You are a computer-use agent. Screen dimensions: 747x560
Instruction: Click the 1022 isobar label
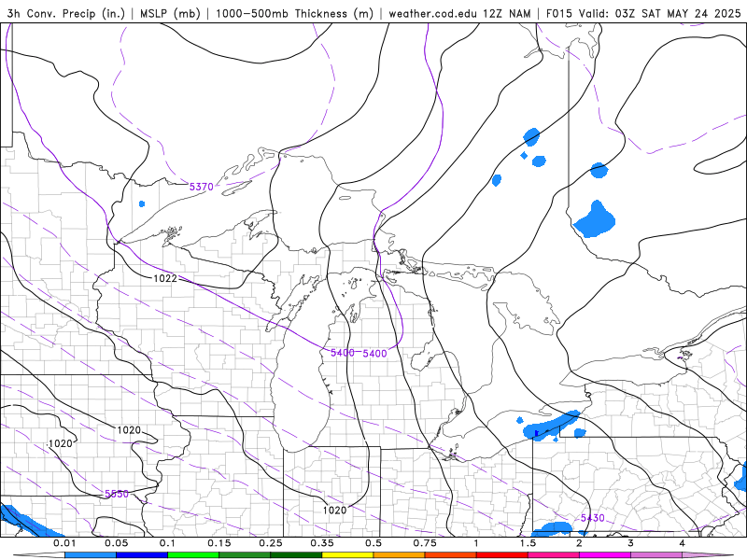pyautogui.click(x=165, y=278)
